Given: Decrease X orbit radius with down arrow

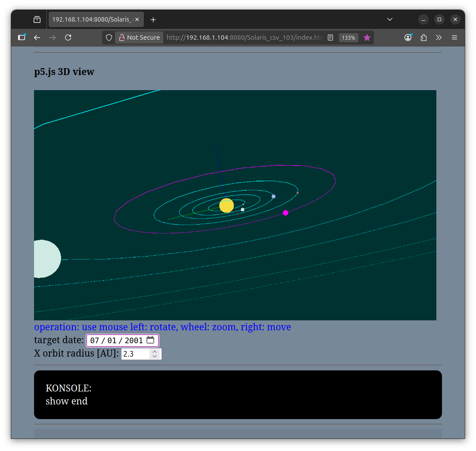Looking at the screenshot, I should pos(155,357).
